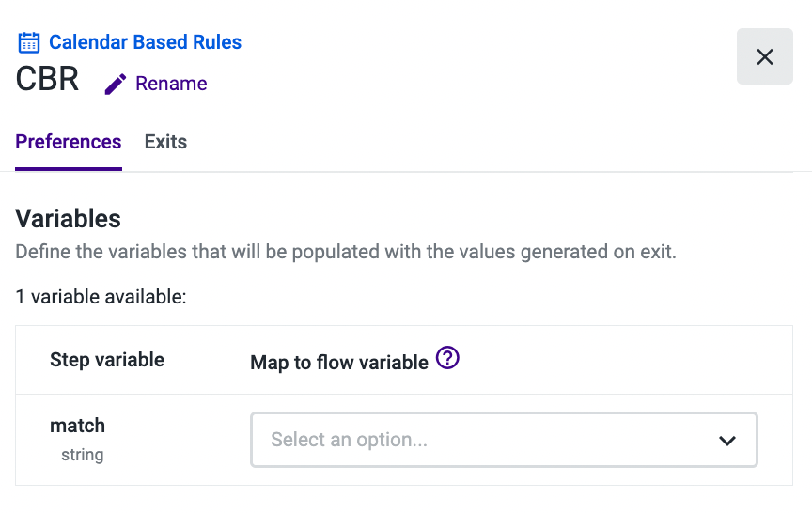Click the dropdown chevron arrow for match
Image resolution: width=812 pixels, height=513 pixels.
(x=726, y=441)
